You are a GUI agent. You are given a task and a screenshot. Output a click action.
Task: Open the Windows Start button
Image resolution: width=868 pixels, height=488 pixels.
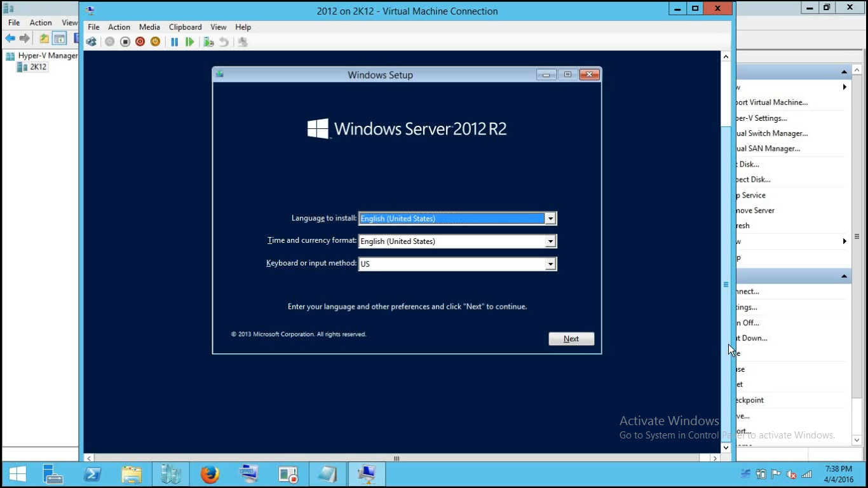point(18,474)
